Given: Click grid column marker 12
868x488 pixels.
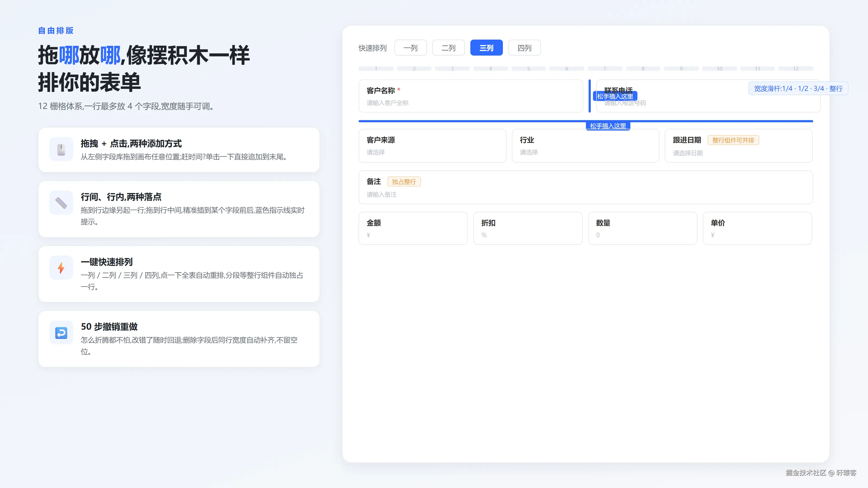Looking at the screenshot, I should click(796, 69).
